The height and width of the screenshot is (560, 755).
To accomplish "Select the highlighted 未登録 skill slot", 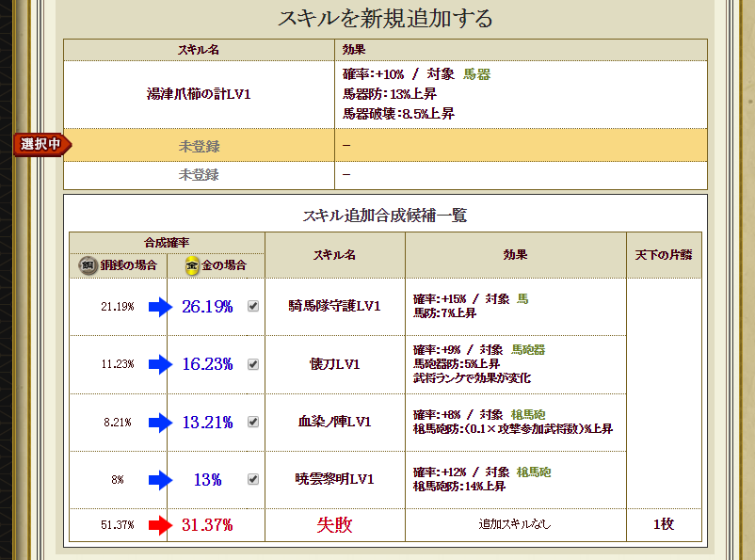I will tap(385, 145).
